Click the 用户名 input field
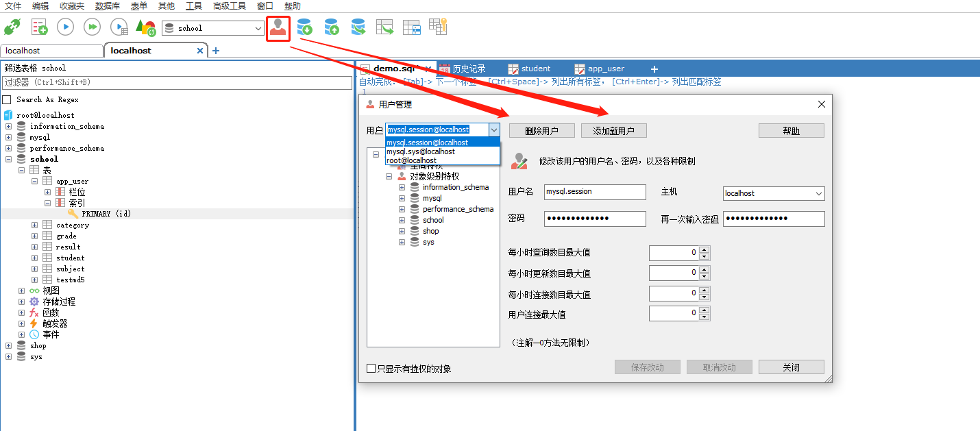The image size is (980, 431). coord(595,192)
